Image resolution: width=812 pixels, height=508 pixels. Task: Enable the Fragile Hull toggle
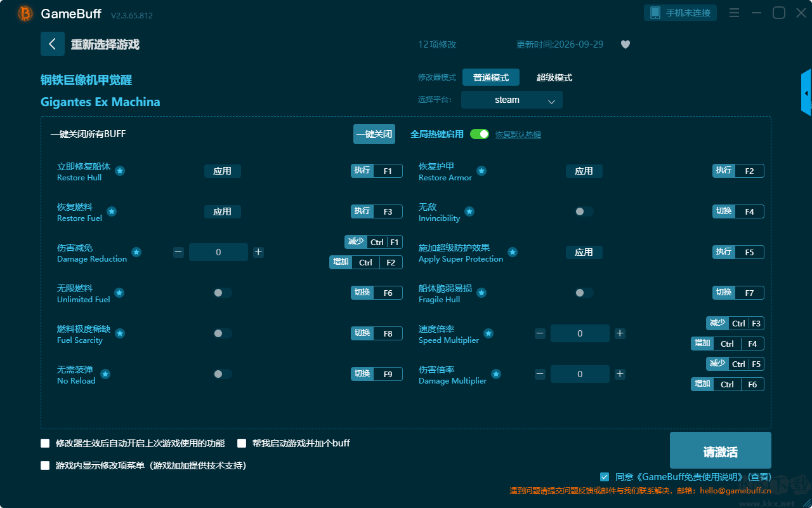coord(584,293)
